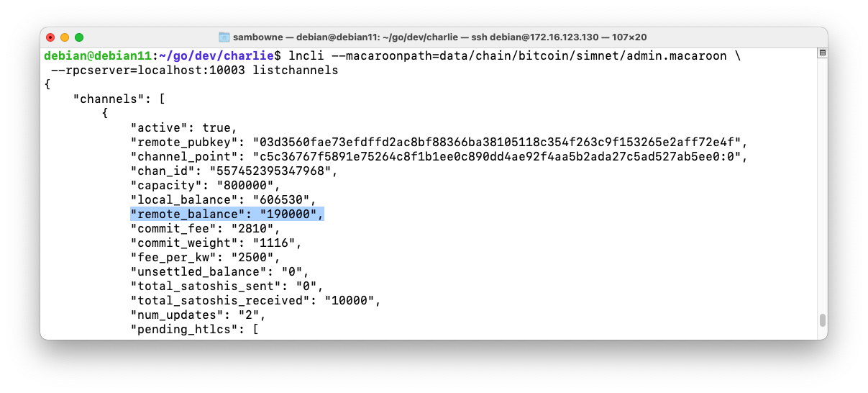Click the pending_htlcs line
The width and height of the screenshot is (868, 393).
(x=194, y=330)
